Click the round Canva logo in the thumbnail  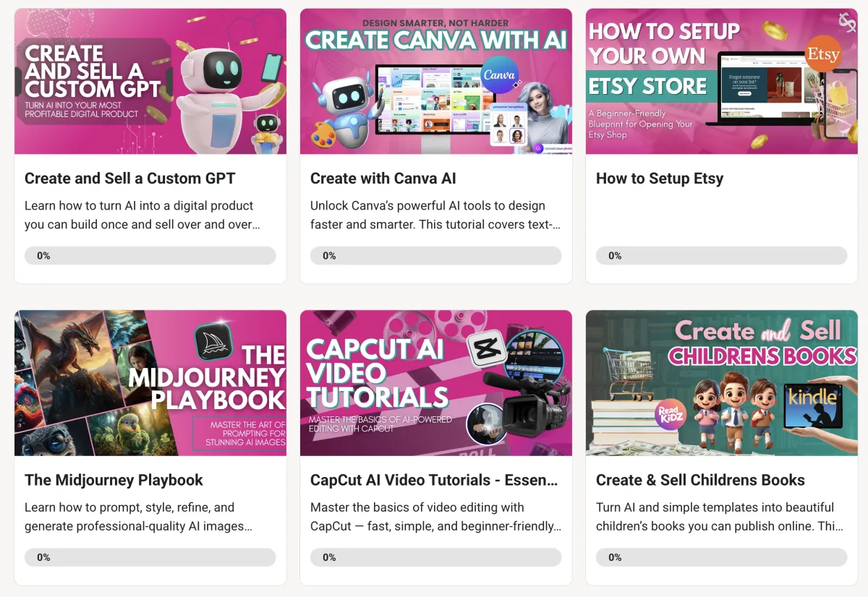tap(500, 74)
